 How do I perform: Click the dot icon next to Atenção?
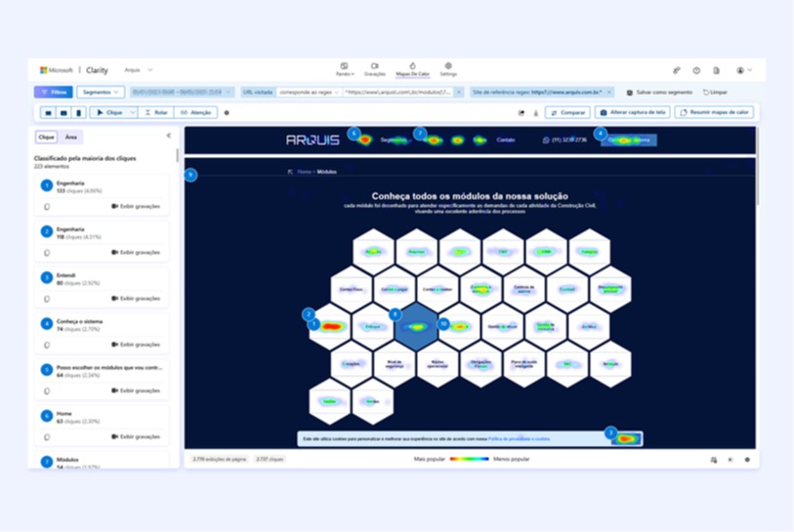point(227,113)
